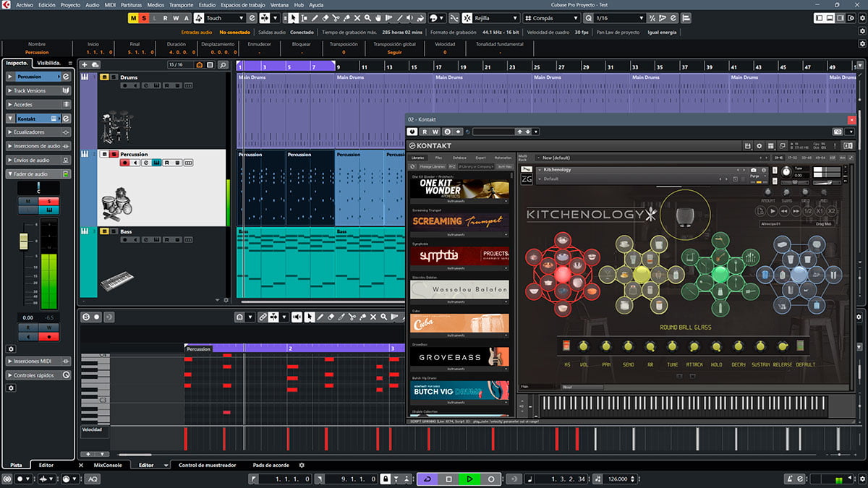Click the yellow glowing center ball in Kitchenology
The height and width of the screenshot is (488, 868).
point(642,275)
